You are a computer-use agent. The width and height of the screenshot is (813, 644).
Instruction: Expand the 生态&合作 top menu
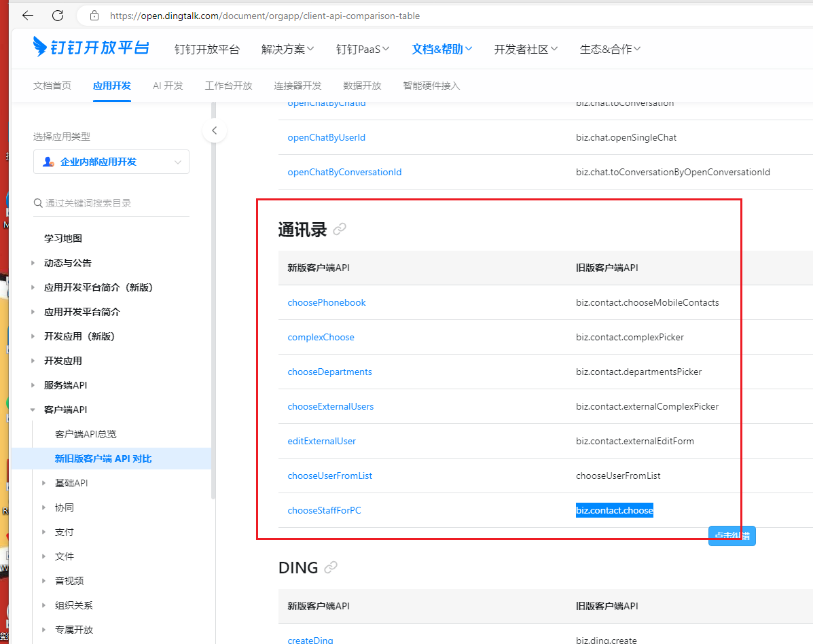[610, 49]
